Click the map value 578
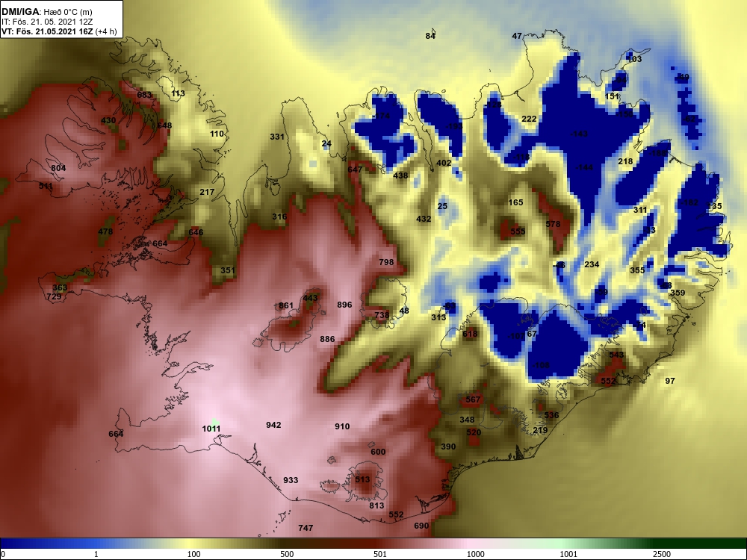747x560 pixels. [553, 224]
